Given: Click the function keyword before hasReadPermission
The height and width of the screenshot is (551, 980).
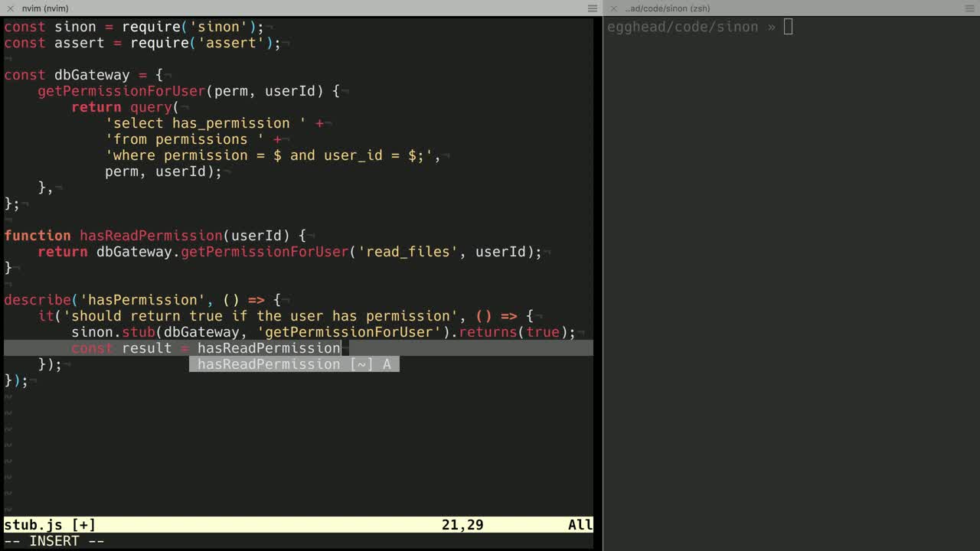Looking at the screenshot, I should point(38,236).
